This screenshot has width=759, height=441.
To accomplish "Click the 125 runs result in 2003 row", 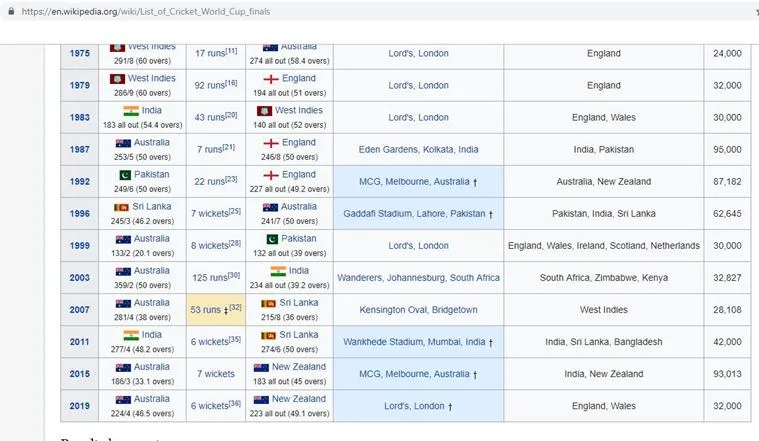I will (x=216, y=277).
